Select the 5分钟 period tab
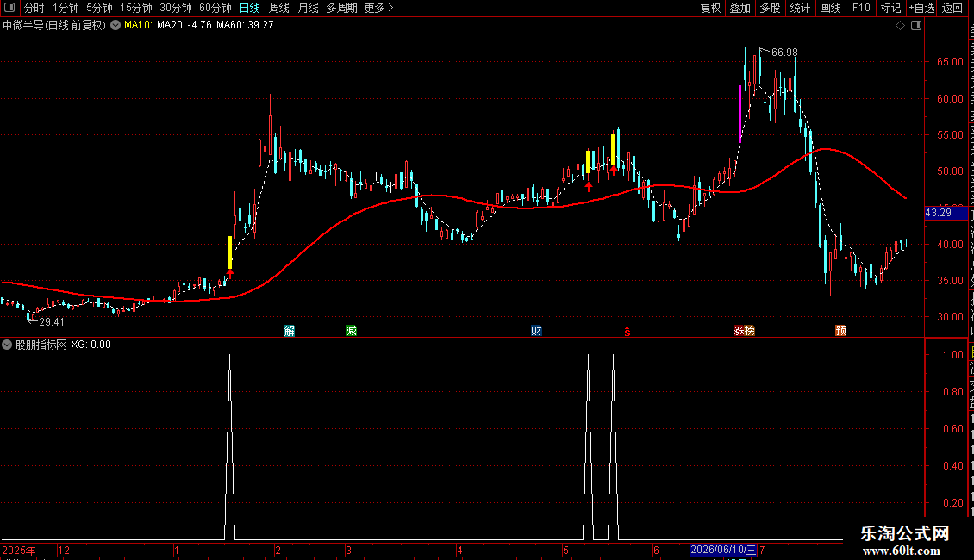This screenshot has width=974, height=560. coord(99,8)
